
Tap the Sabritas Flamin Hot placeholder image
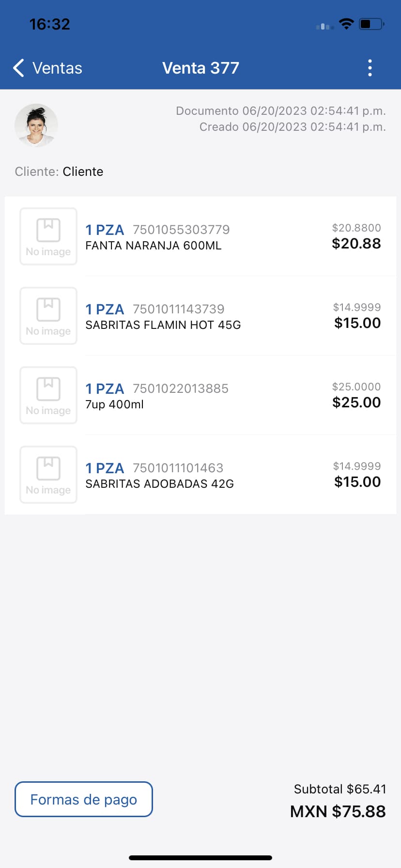48,316
